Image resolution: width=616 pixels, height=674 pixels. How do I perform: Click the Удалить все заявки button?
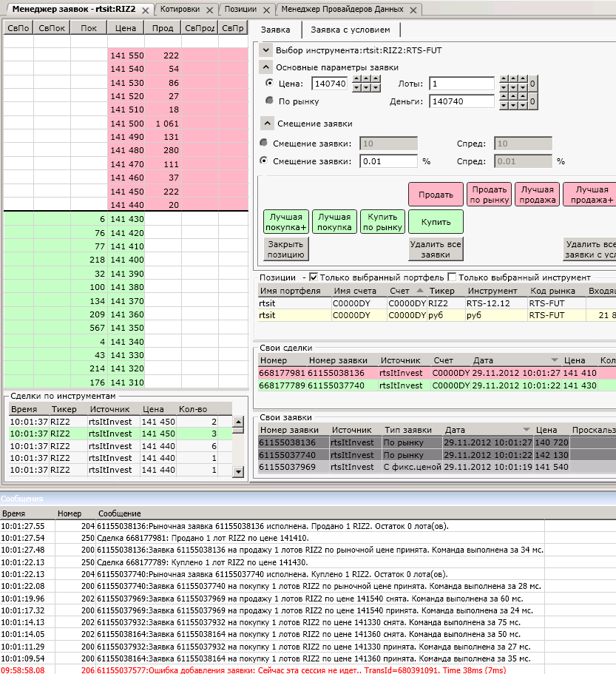(x=436, y=249)
